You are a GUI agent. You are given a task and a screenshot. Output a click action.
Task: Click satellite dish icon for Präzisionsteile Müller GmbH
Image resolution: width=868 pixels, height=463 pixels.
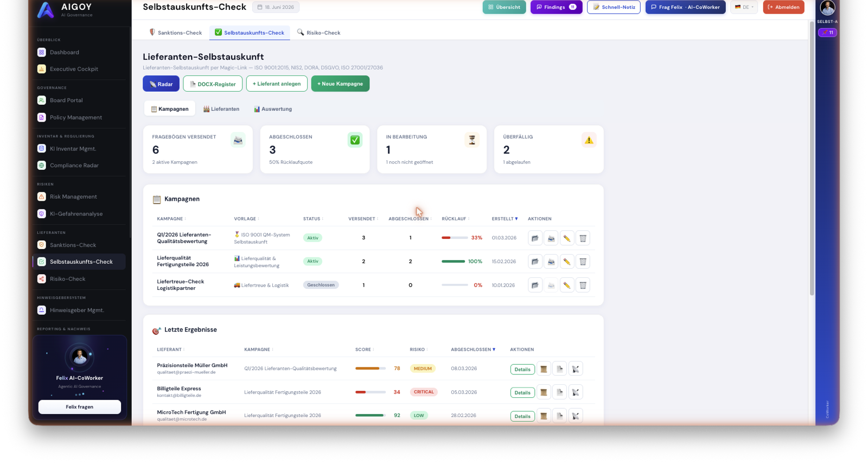pyautogui.click(x=576, y=369)
